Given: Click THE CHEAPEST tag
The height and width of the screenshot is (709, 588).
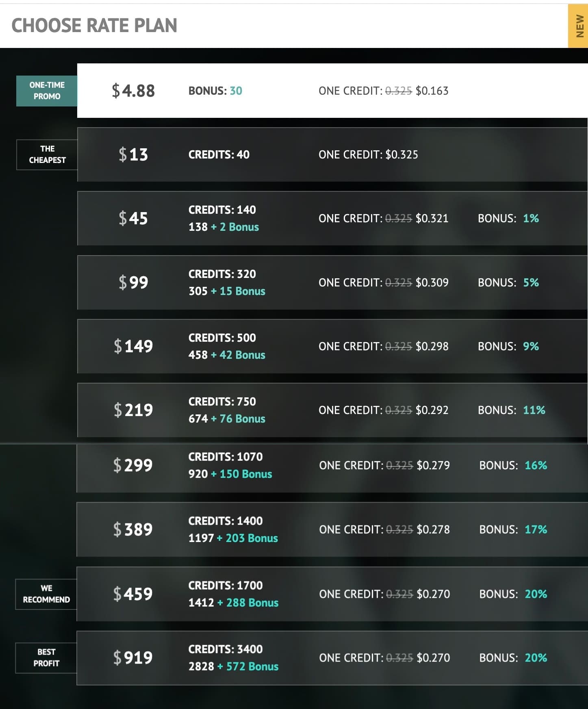Looking at the screenshot, I should (47, 154).
